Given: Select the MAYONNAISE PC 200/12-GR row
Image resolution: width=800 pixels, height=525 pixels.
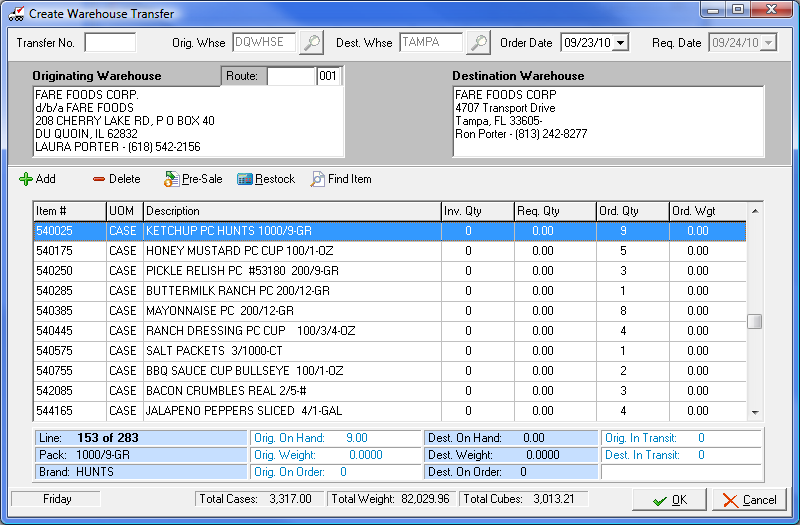Looking at the screenshot, I should pos(390,311).
